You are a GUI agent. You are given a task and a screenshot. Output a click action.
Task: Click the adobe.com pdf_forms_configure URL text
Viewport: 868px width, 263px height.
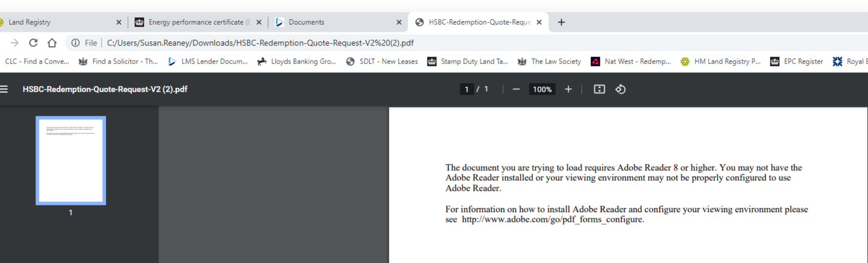tap(553, 219)
